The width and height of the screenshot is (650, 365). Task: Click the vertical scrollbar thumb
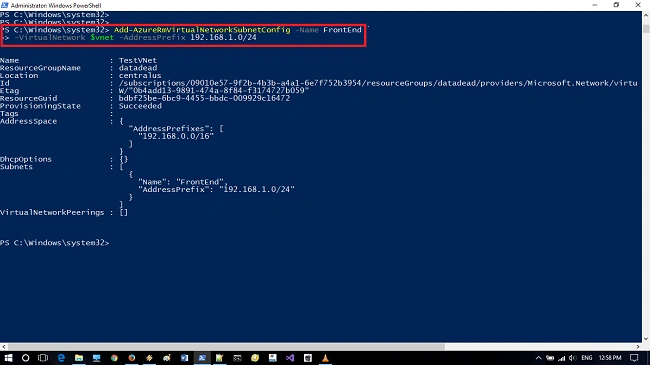(x=646, y=29)
